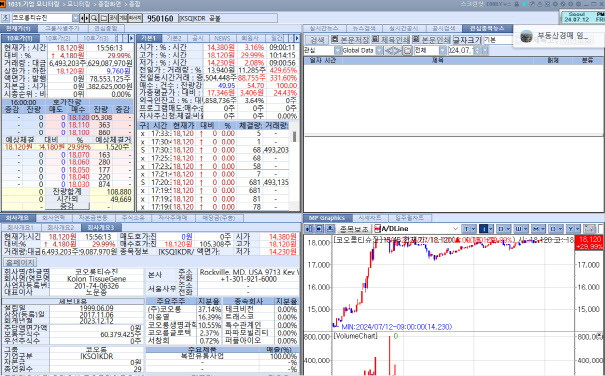Click the news date field's up/down stepper
The height and width of the screenshot is (376, 605).
pyautogui.click(x=477, y=51)
